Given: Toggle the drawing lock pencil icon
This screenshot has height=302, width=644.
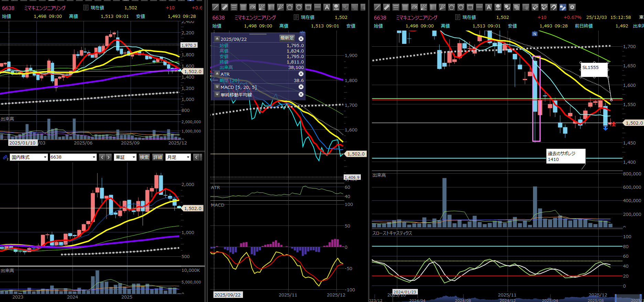Looking at the screenshot, I should point(563,7).
